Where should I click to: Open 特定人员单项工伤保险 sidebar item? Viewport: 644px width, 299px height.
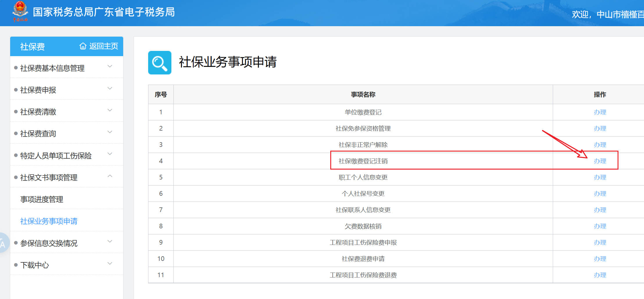click(56, 156)
